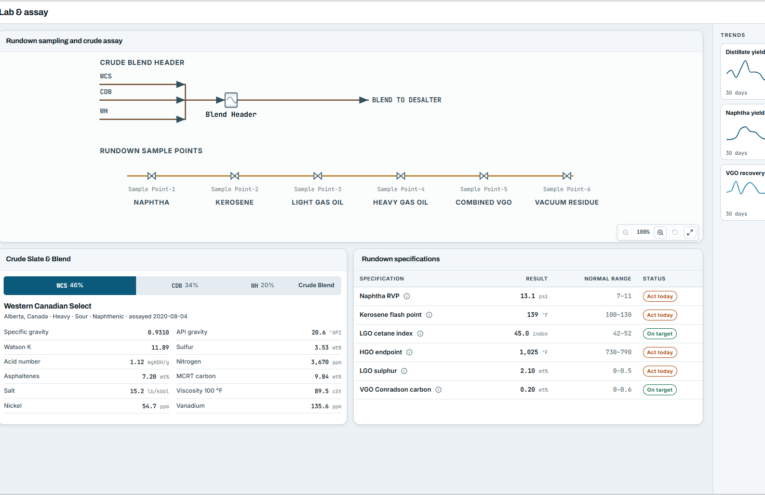Click the Western Canadian Select heading

(x=47, y=306)
